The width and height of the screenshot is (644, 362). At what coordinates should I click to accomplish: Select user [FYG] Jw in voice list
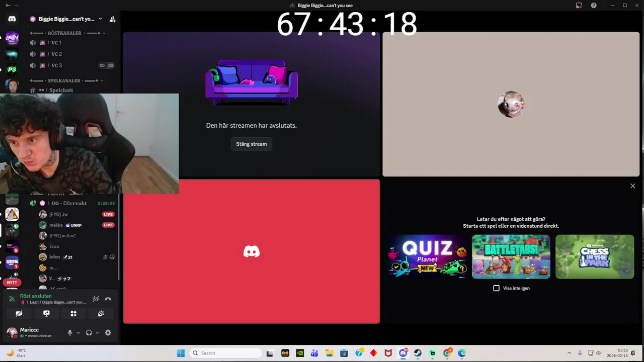pos(77,214)
